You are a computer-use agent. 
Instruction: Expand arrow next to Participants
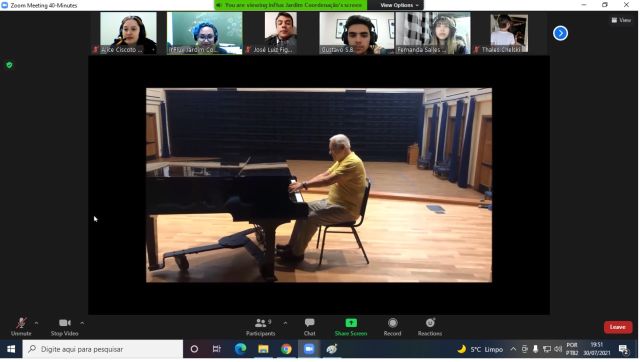point(285,323)
